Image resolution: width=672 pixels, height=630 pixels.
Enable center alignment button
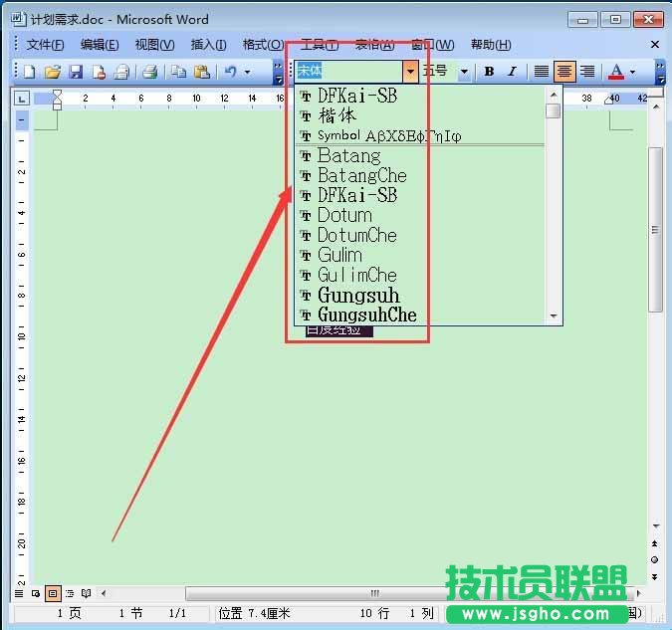click(x=564, y=71)
